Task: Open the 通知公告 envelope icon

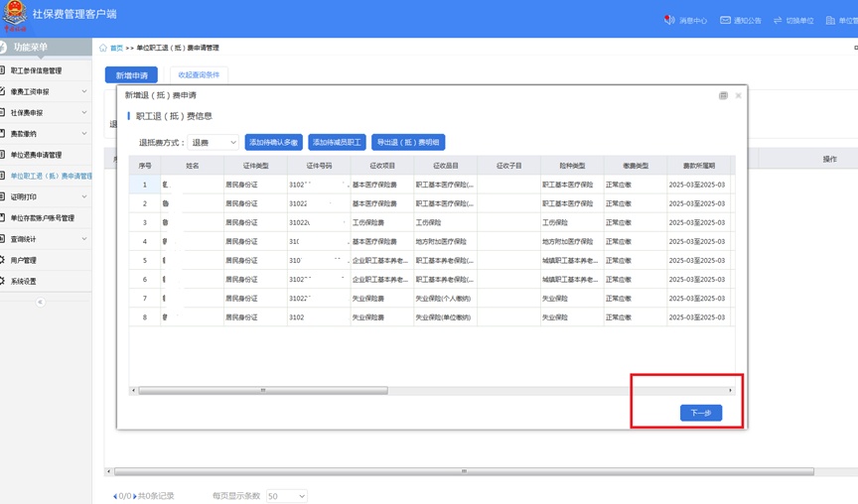Action: coord(725,20)
